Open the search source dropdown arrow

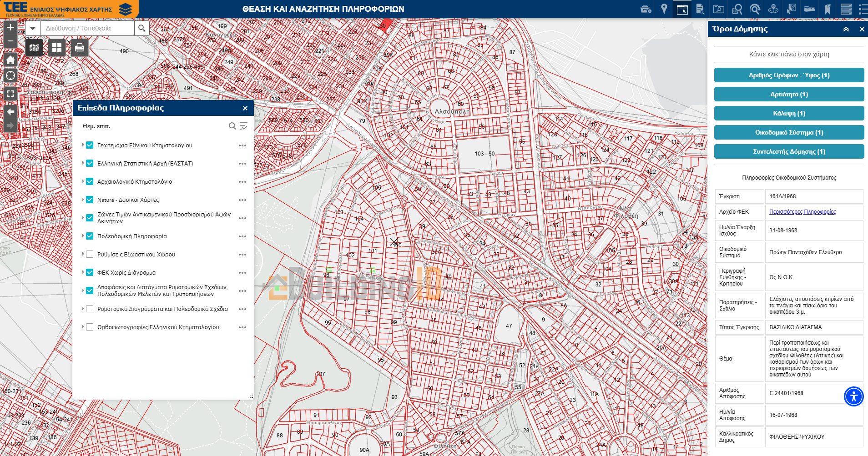[32, 28]
